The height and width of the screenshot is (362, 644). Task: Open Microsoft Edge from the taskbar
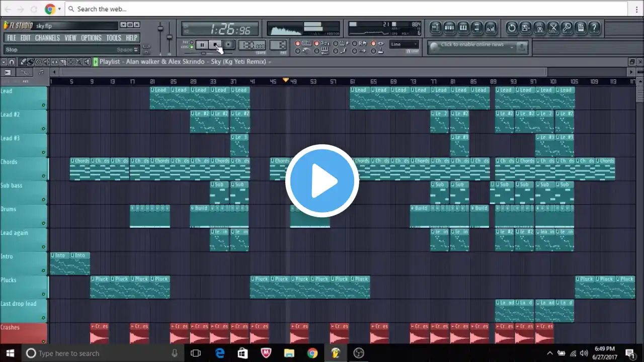pos(219,353)
